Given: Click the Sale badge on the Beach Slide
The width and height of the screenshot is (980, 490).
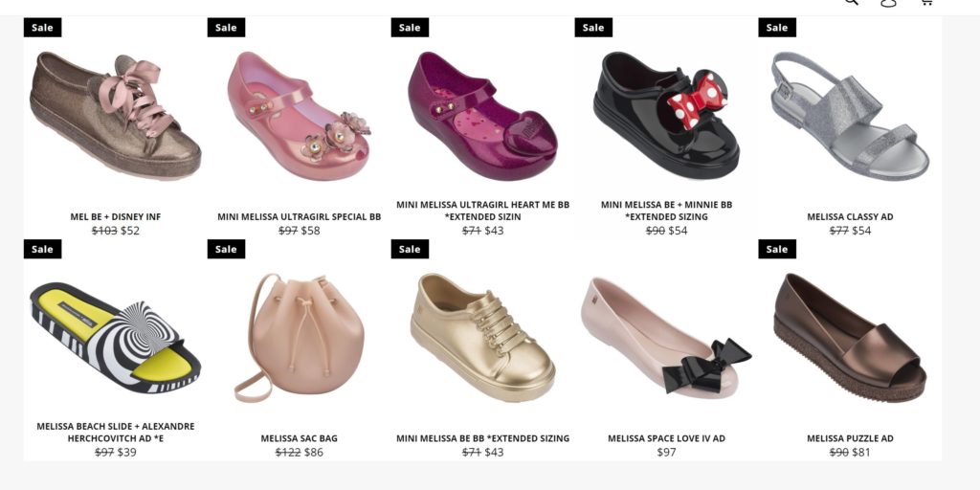Looking at the screenshot, I should click(x=42, y=249).
